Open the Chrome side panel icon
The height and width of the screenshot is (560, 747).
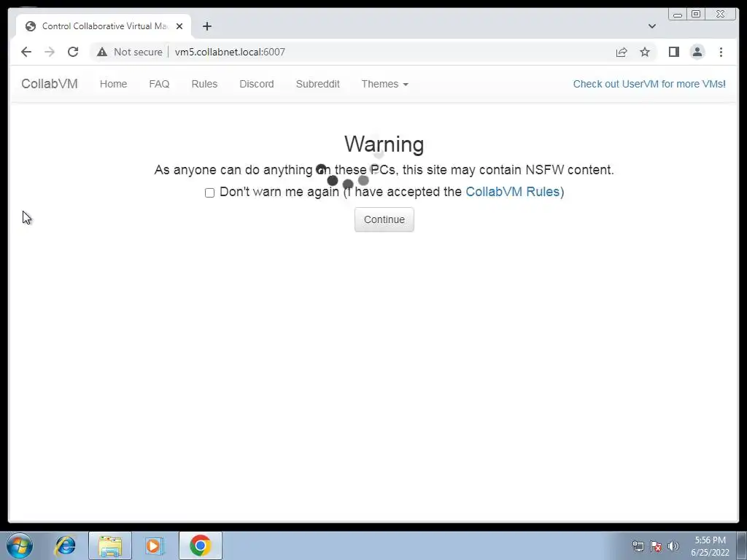pyautogui.click(x=673, y=52)
